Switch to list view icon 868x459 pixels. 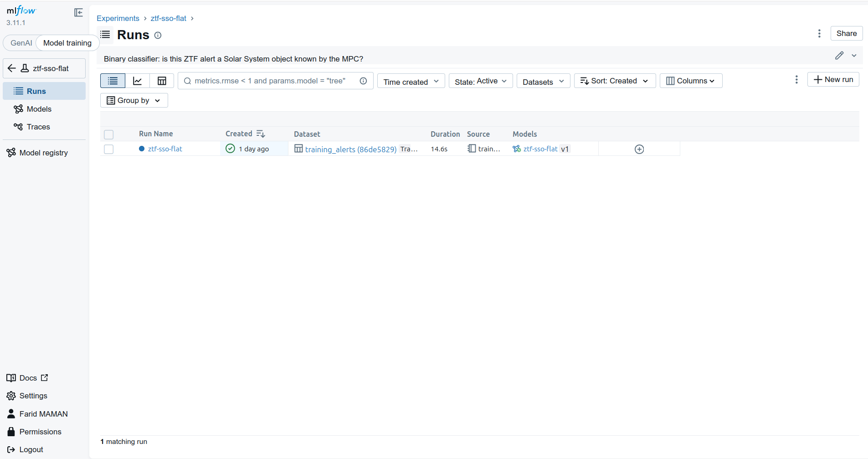pyautogui.click(x=113, y=81)
